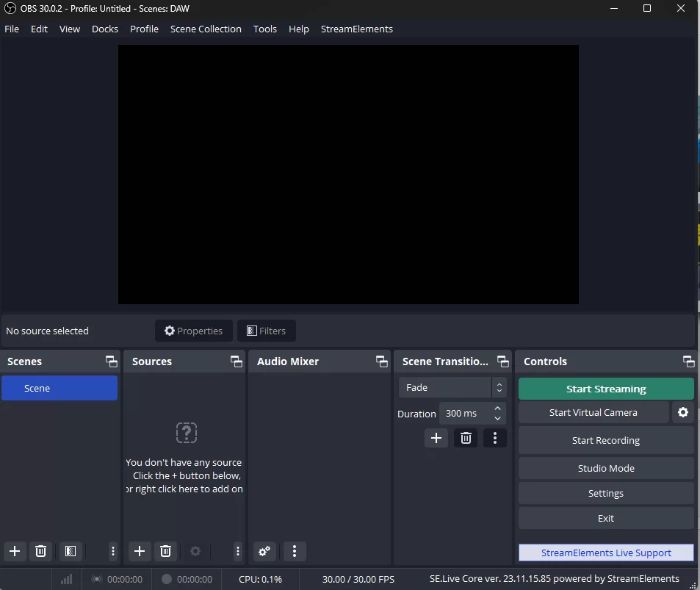The image size is (700, 590).
Task: Open source properties gear in Sources panel
Action: click(195, 551)
